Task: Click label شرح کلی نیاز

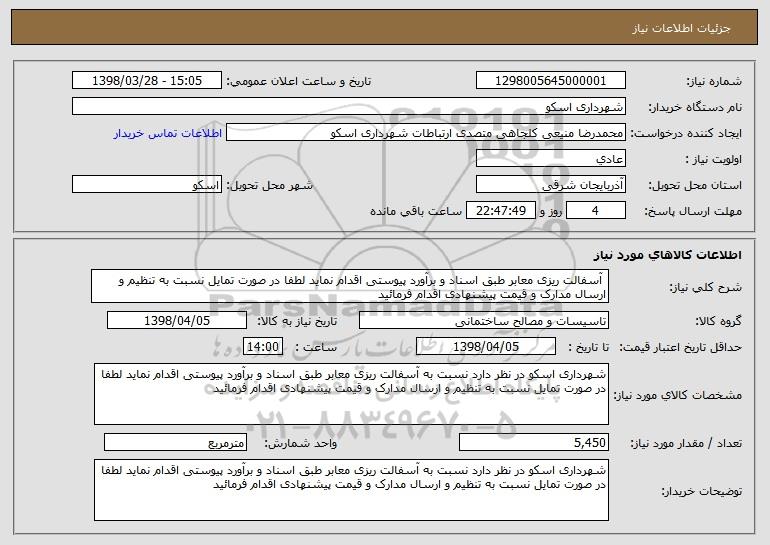Action: click(706, 288)
